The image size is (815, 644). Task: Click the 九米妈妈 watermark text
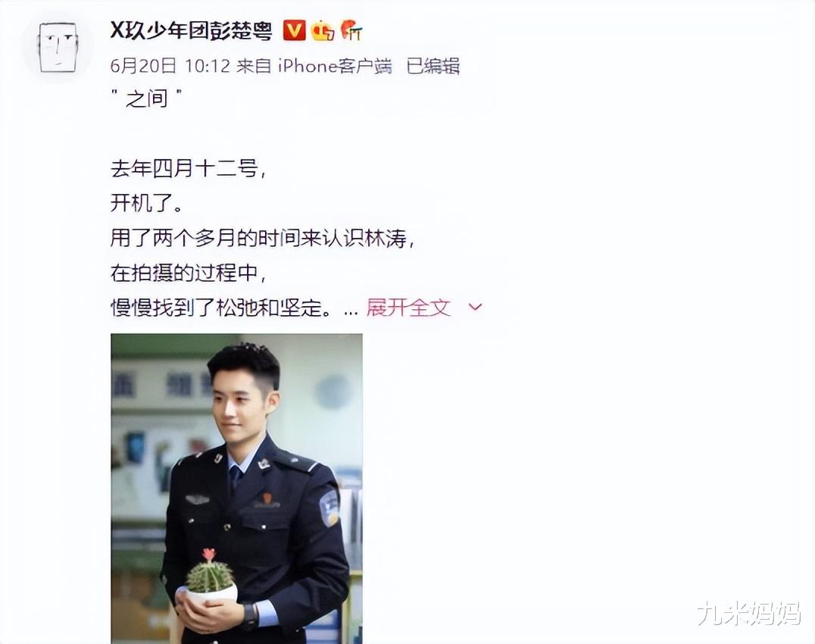coord(749,614)
